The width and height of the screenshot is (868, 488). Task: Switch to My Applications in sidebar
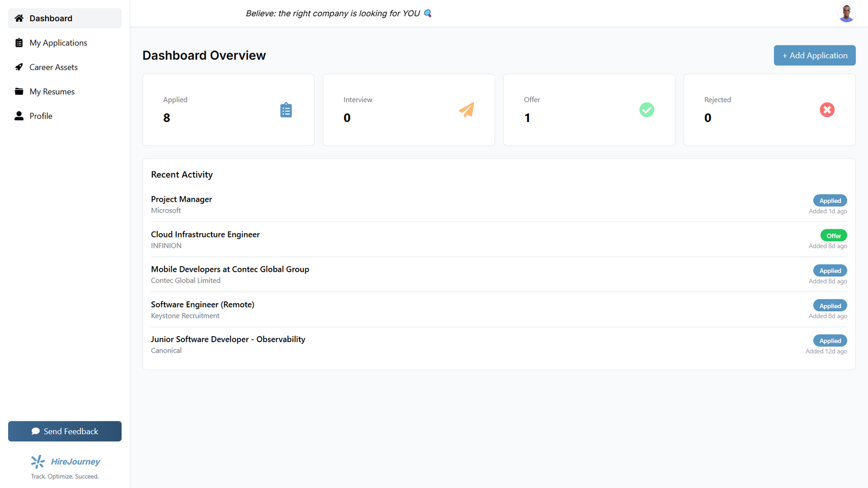tap(58, 42)
